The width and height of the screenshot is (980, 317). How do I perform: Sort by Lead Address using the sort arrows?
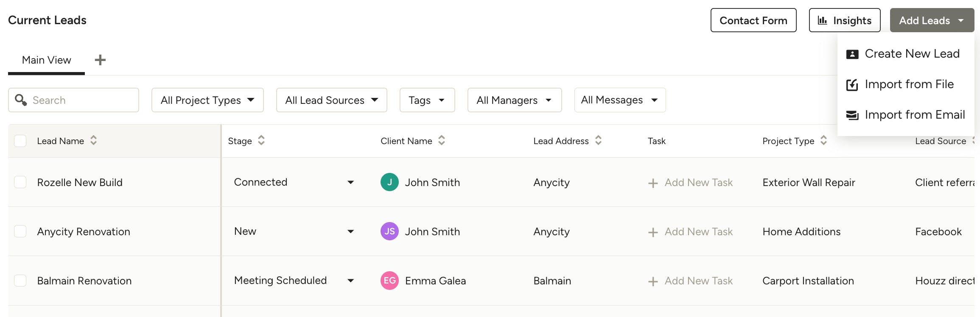point(598,140)
